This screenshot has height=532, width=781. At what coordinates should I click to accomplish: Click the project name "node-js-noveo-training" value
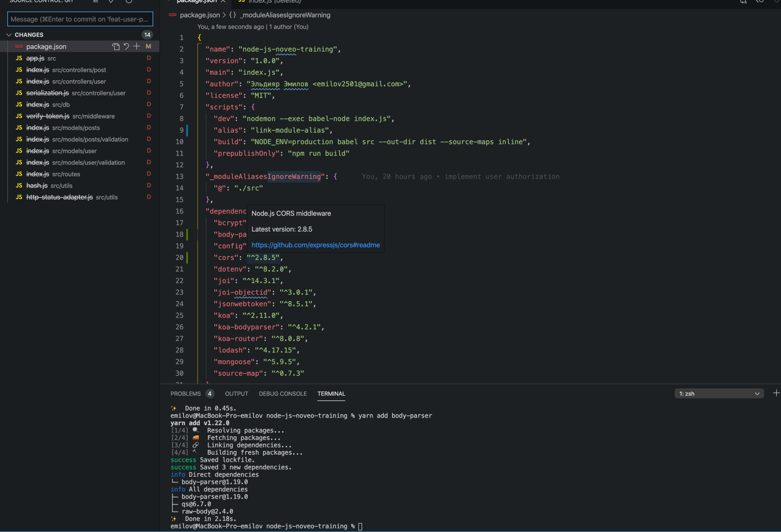tap(288, 49)
